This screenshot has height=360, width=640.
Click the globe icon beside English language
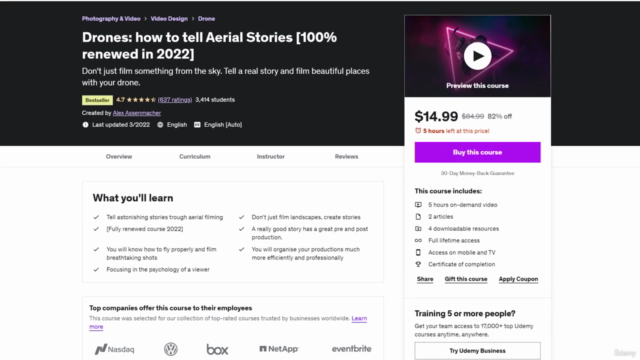click(x=160, y=125)
